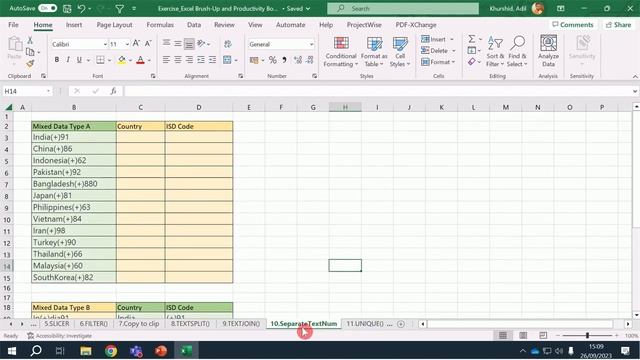Click the Name Box showing H14
Screen dimensions: 640x360
tap(24, 91)
